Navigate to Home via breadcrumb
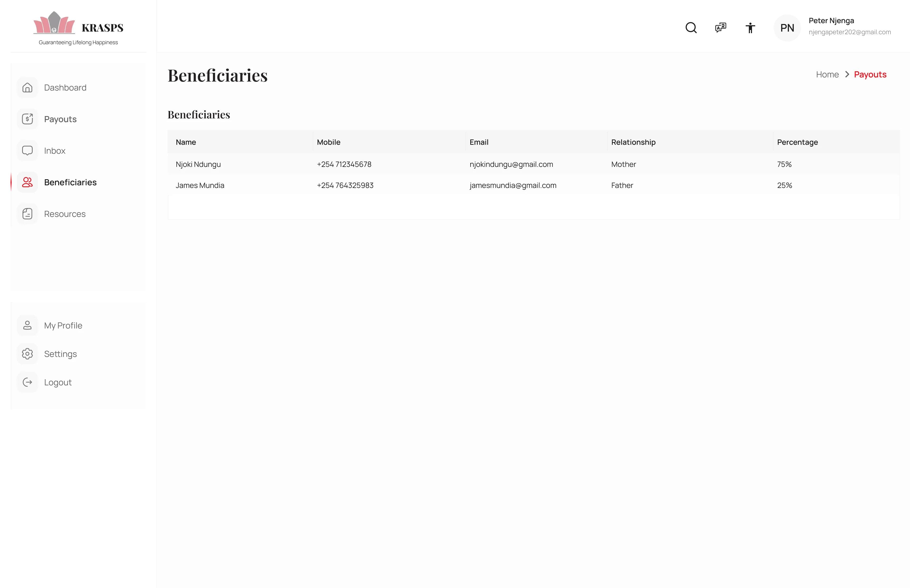This screenshot has width=910, height=588. pyautogui.click(x=827, y=74)
